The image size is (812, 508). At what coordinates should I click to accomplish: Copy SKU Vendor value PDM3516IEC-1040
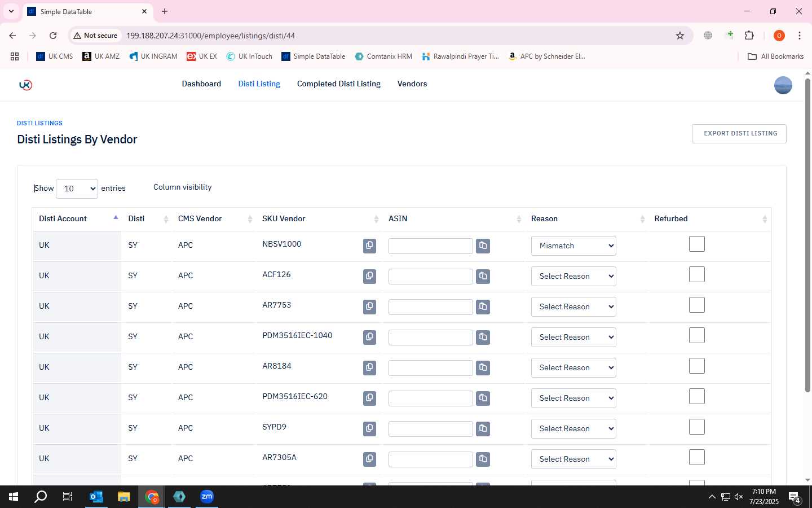(369, 337)
